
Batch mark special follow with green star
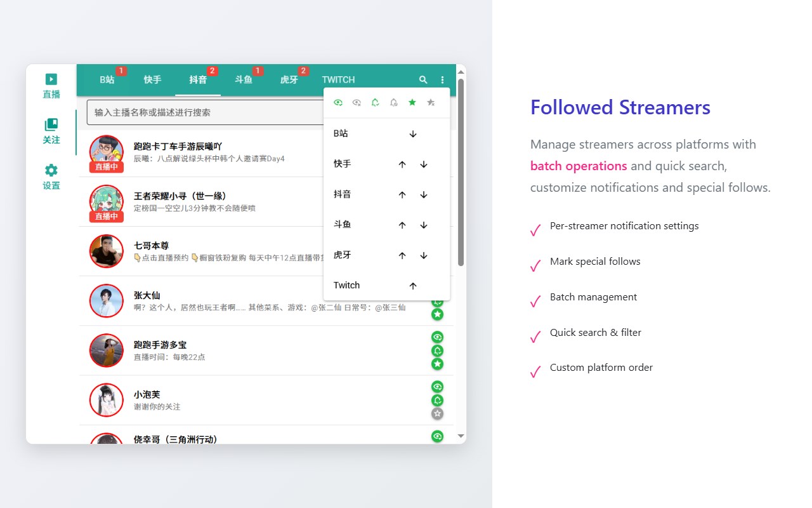412,102
